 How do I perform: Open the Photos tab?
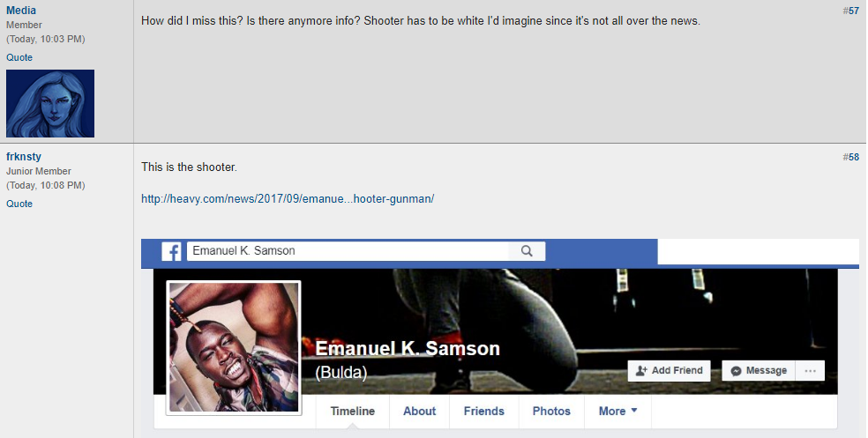coord(551,411)
